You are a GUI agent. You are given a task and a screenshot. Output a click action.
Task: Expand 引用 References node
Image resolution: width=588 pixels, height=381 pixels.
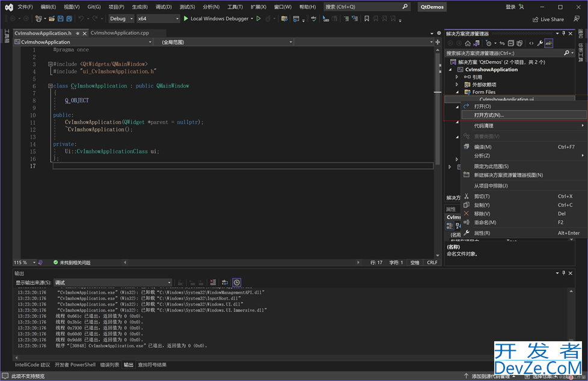tap(457, 77)
